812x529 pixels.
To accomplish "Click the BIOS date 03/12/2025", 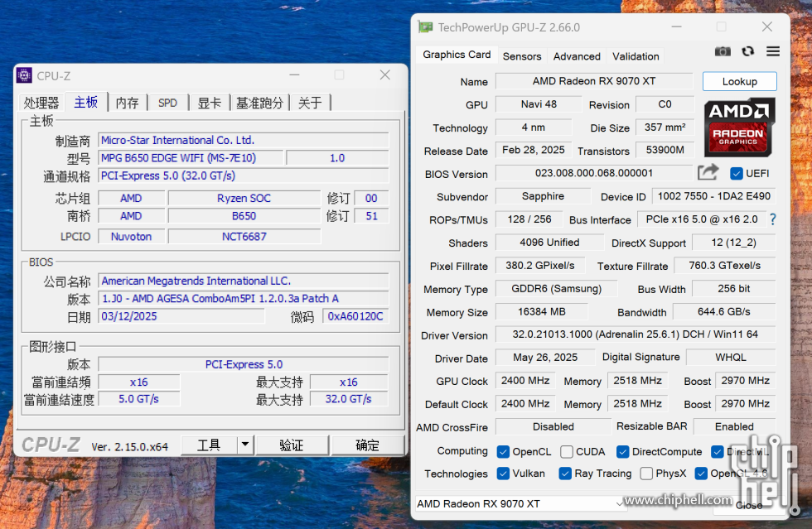I will pyautogui.click(x=181, y=316).
